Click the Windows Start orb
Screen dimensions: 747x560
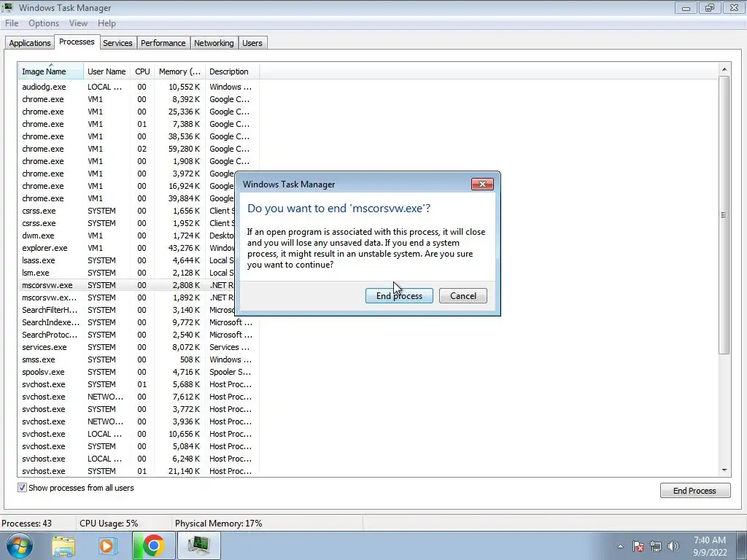pos(19,545)
